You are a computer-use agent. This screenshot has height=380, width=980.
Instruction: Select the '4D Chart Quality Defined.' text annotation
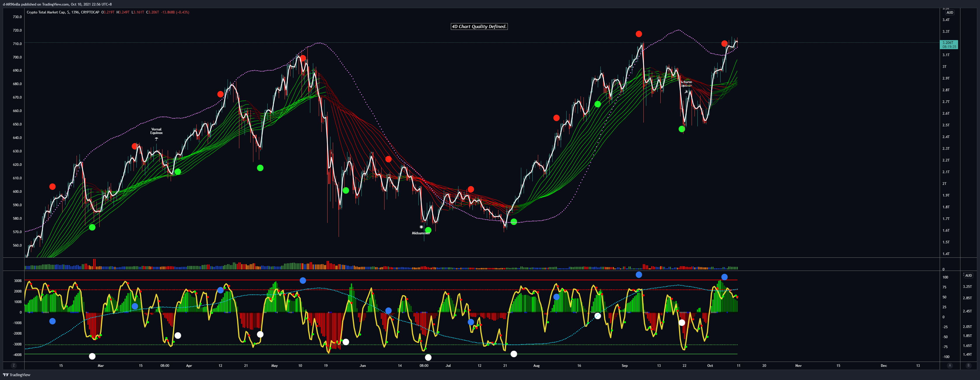tap(479, 26)
